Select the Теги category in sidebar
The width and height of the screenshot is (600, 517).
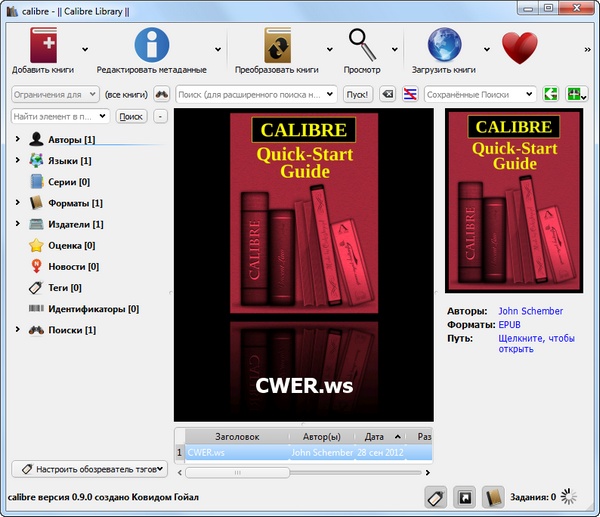pyautogui.click(x=66, y=288)
